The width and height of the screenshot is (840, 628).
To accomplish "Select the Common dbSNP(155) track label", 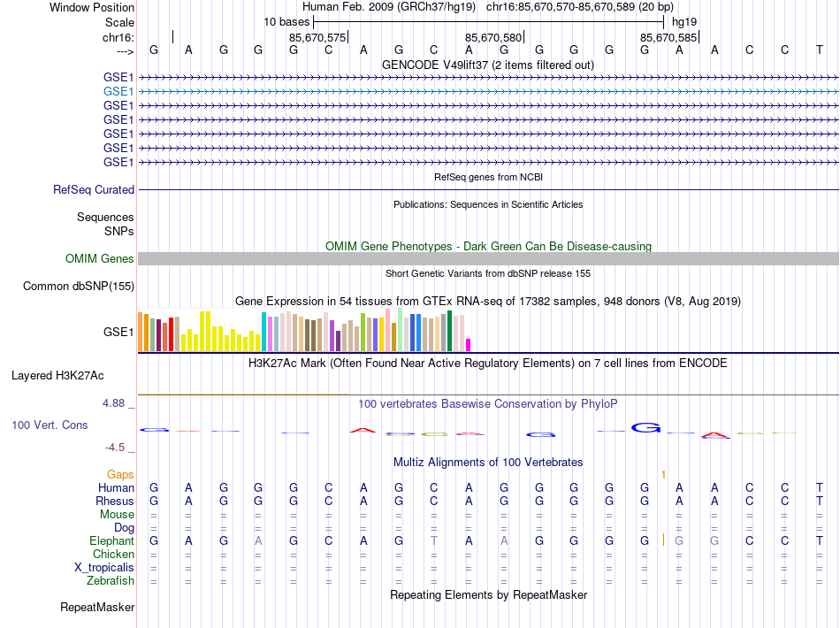I will click(79, 286).
